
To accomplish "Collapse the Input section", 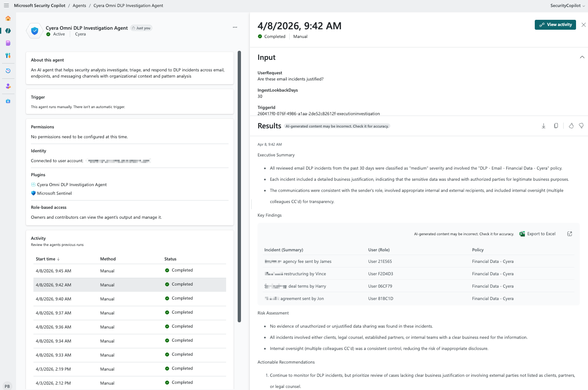I will click(x=582, y=57).
